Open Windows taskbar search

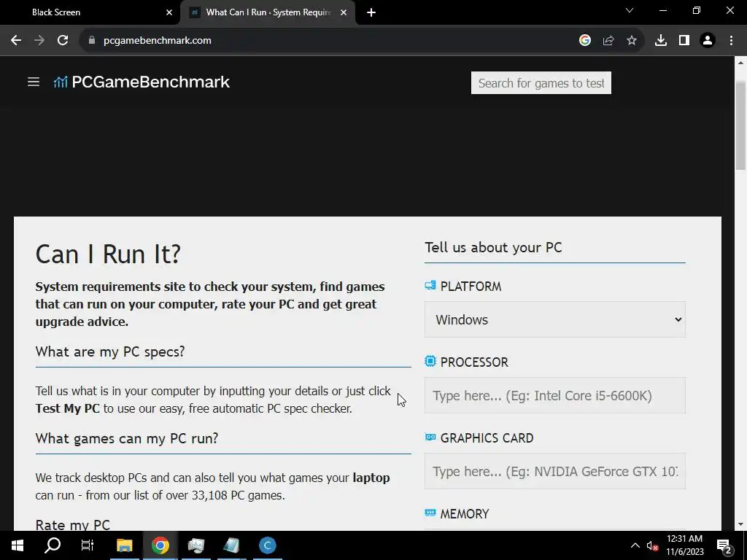pos(53,545)
